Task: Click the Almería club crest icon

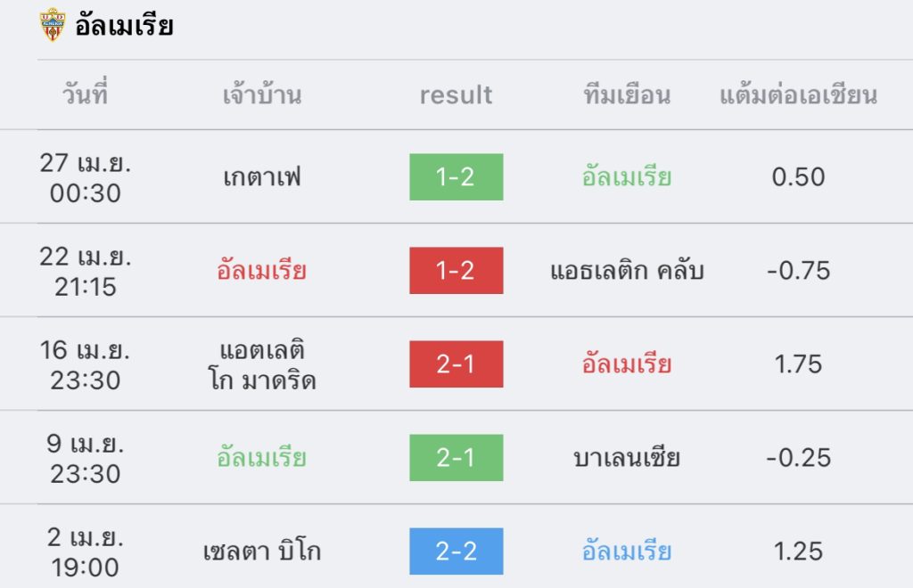Action: coord(52,24)
